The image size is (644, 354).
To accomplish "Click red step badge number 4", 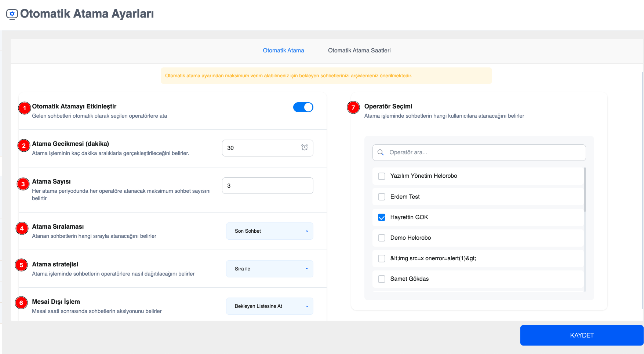I will [x=22, y=228].
